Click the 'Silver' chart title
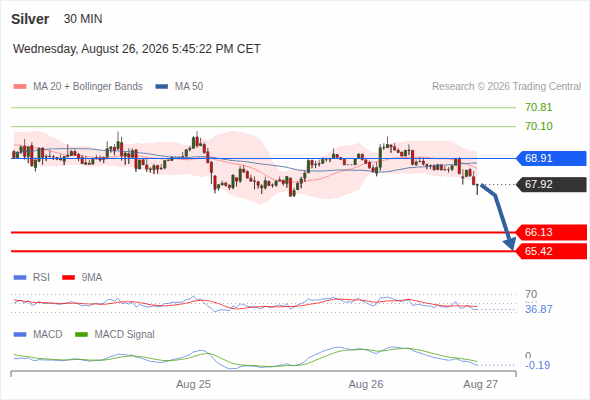 click(x=30, y=19)
